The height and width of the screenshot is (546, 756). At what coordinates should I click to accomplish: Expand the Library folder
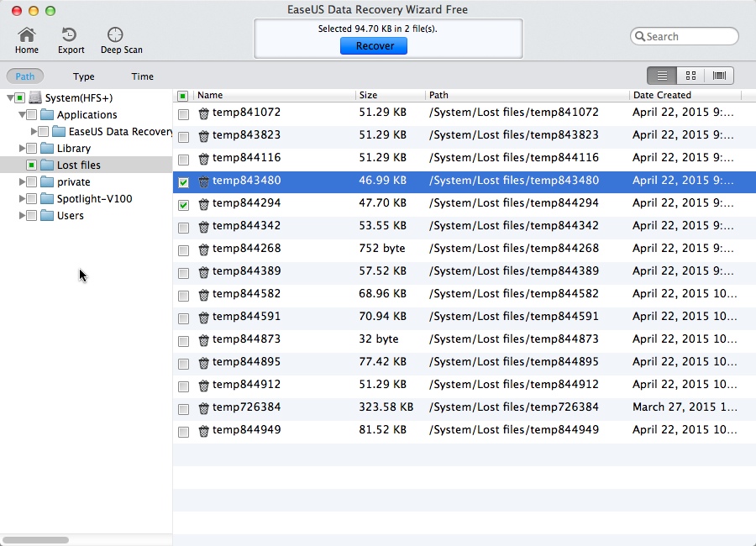click(x=22, y=148)
